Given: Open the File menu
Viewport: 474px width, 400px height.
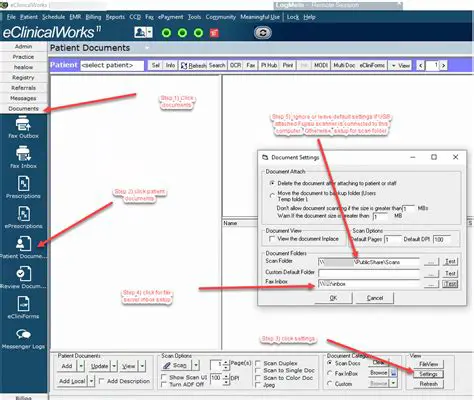Looking at the screenshot, I should click(x=11, y=17).
